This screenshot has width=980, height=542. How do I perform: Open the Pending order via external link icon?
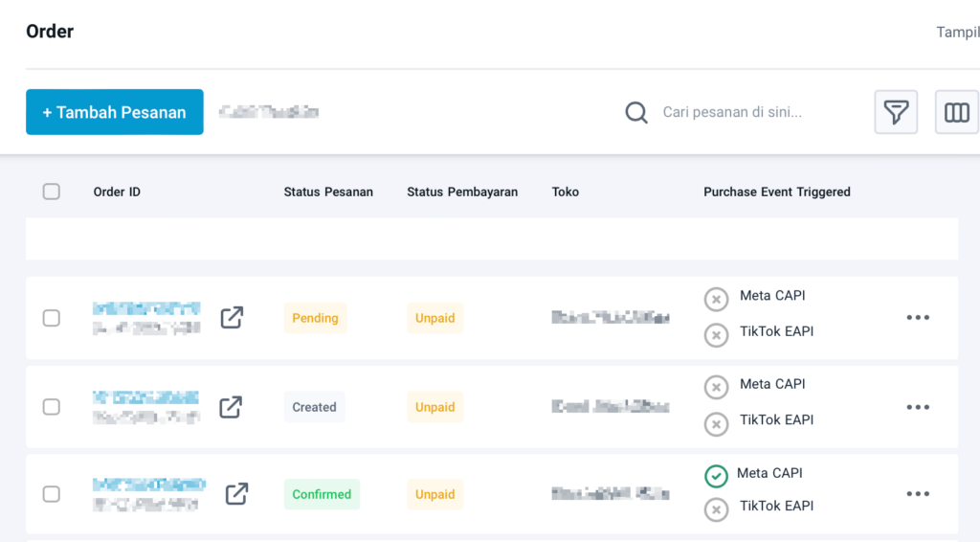[x=232, y=318]
